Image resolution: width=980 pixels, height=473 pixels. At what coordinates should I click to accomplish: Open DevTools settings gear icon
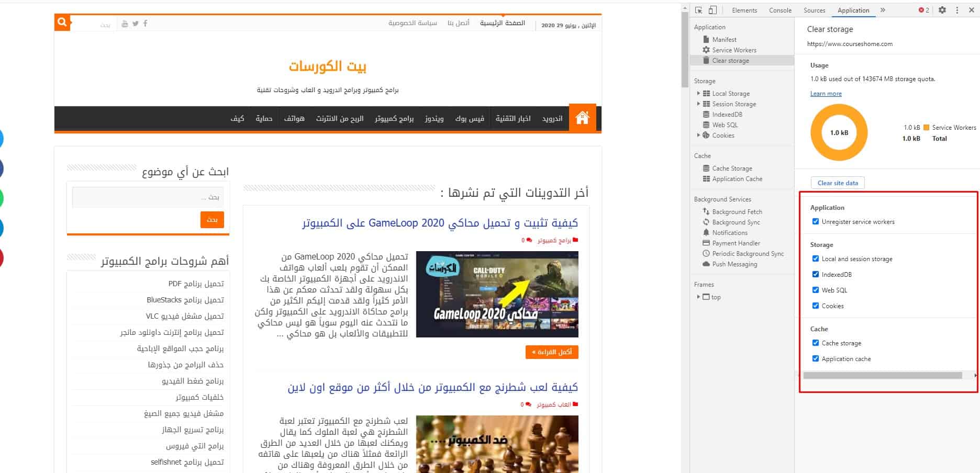click(x=942, y=10)
